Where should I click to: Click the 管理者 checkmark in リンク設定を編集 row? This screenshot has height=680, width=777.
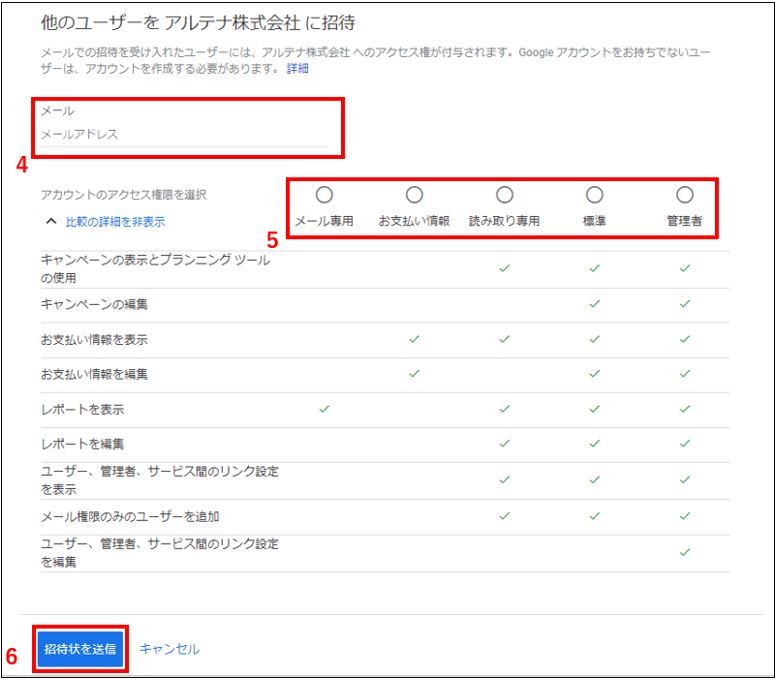pos(684,552)
